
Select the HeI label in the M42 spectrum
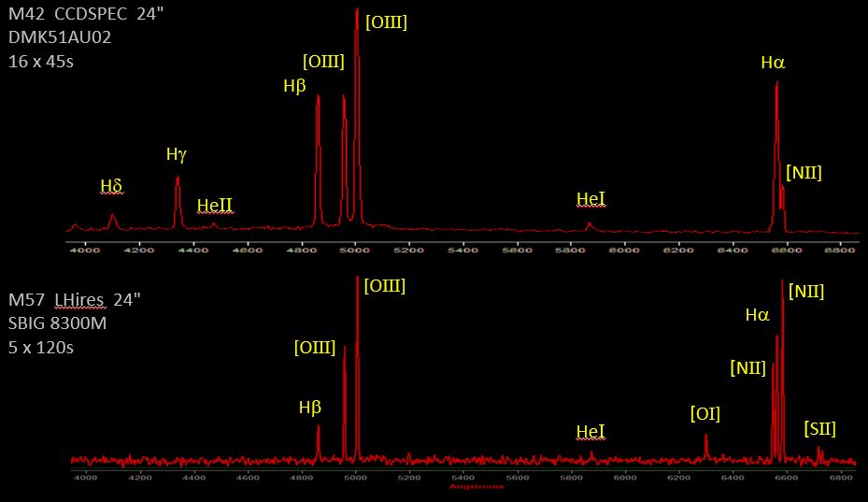(591, 199)
